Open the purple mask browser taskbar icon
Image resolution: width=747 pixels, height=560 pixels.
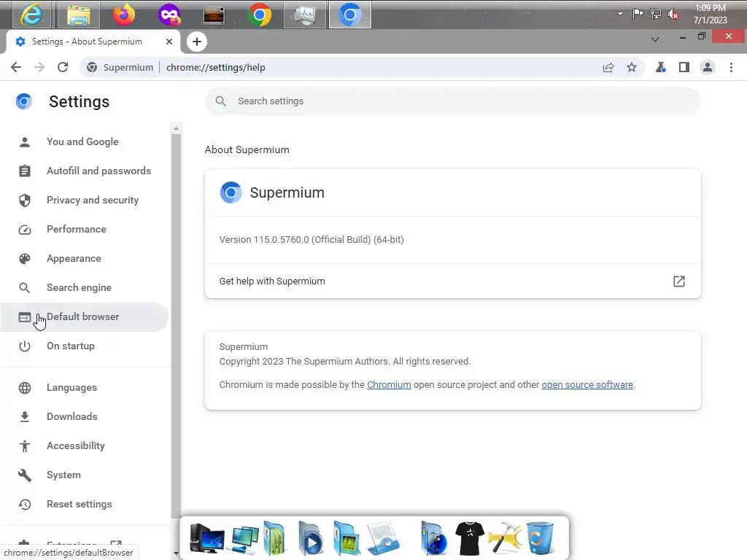click(x=169, y=15)
